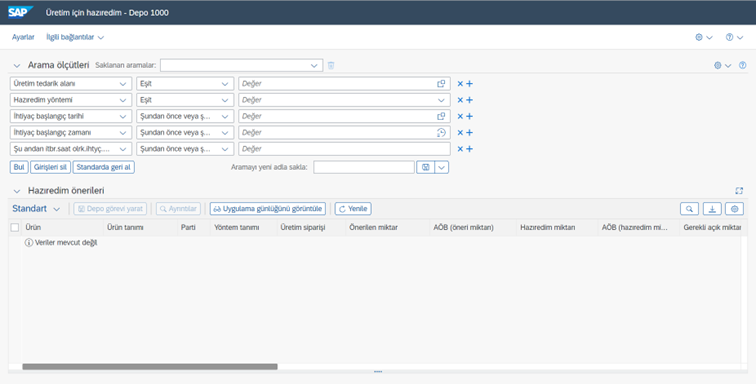Click table export download icon

pyautogui.click(x=712, y=209)
